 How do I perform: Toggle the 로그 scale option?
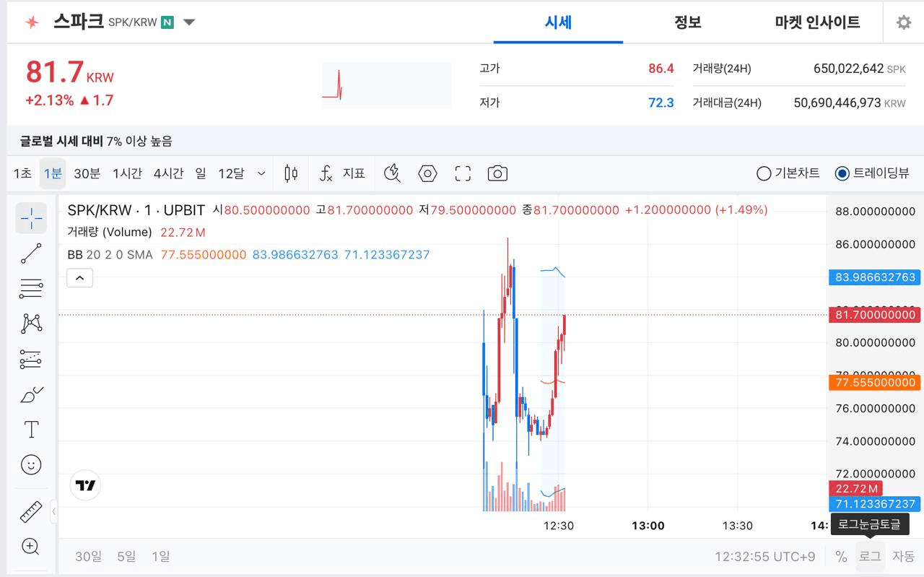pos(870,556)
